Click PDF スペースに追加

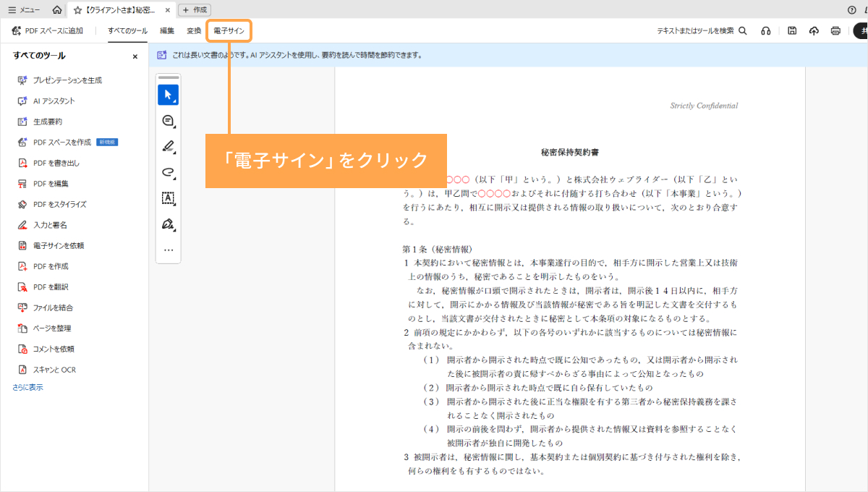tap(47, 31)
